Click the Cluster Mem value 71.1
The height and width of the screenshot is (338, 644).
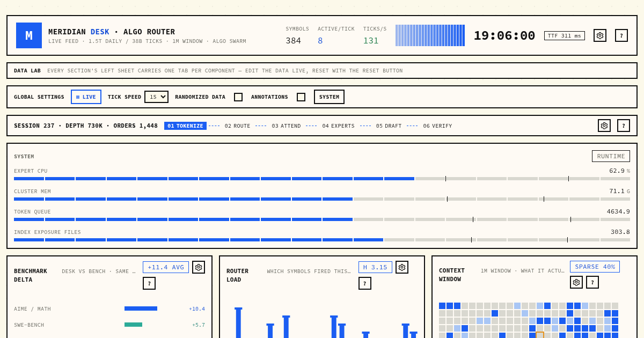[x=617, y=191]
